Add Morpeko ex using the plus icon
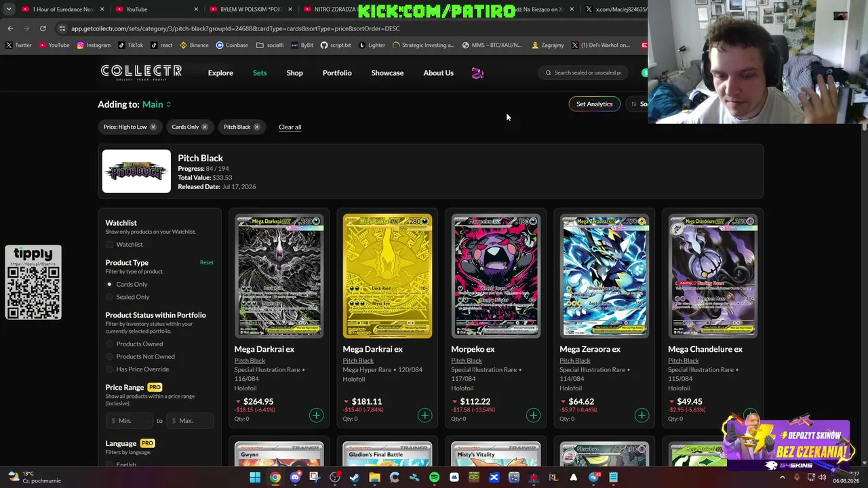 point(533,415)
